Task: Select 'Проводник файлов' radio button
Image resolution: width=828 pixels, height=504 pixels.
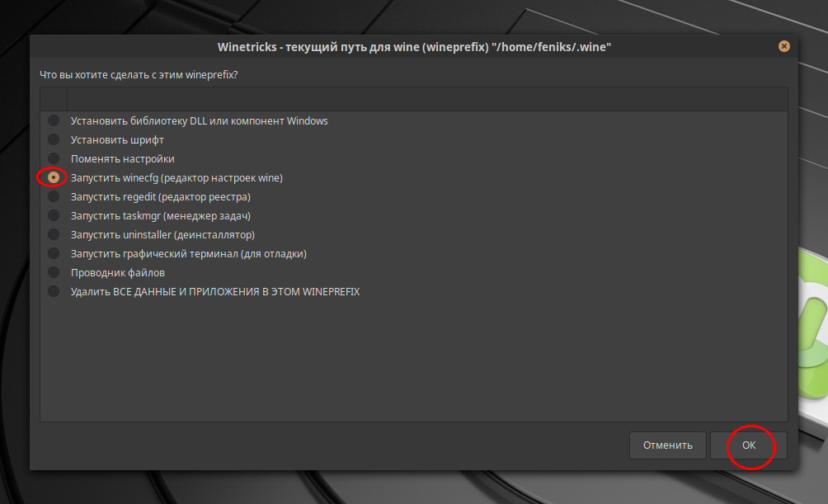Action: [54, 272]
